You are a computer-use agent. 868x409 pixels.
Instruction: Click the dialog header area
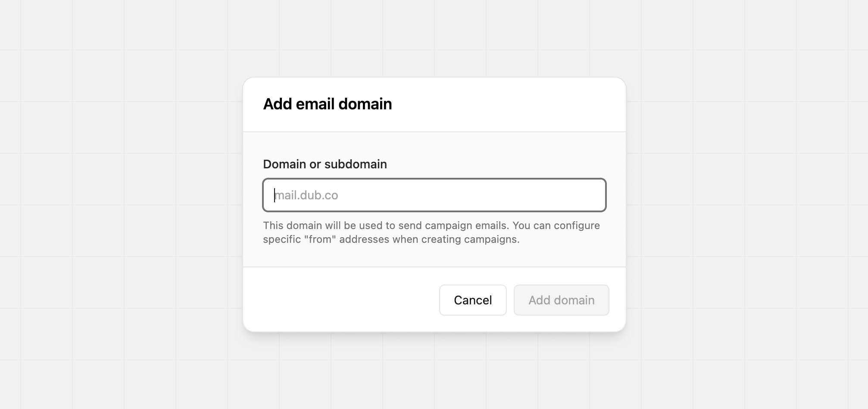point(434,104)
